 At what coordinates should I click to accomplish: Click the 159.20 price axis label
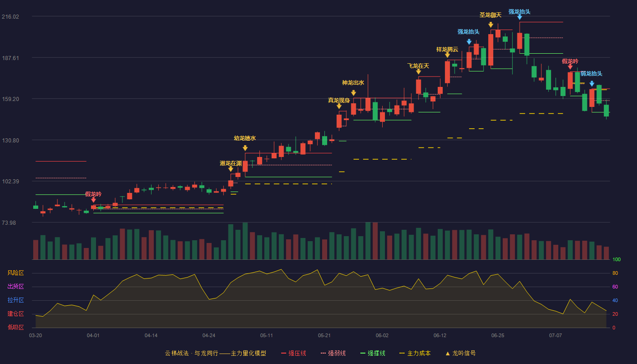coord(10,99)
